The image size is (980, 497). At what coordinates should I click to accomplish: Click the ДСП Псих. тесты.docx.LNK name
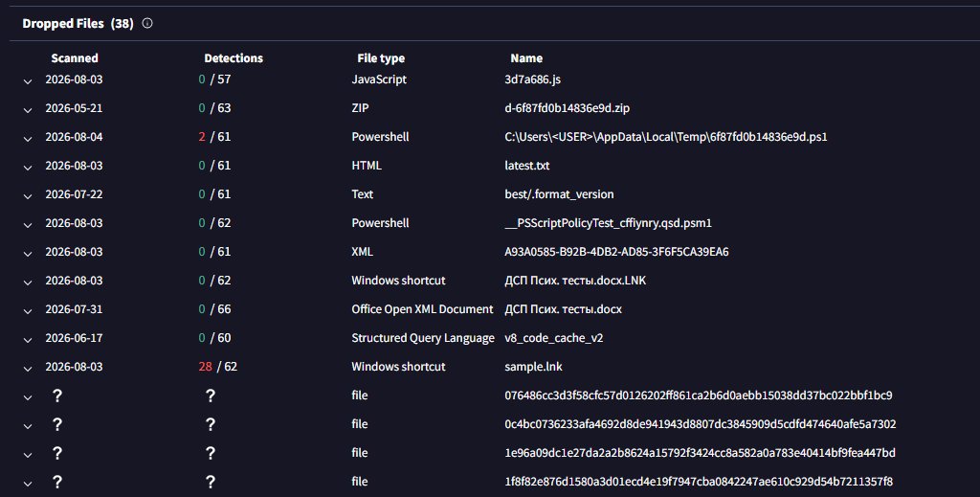(575, 281)
